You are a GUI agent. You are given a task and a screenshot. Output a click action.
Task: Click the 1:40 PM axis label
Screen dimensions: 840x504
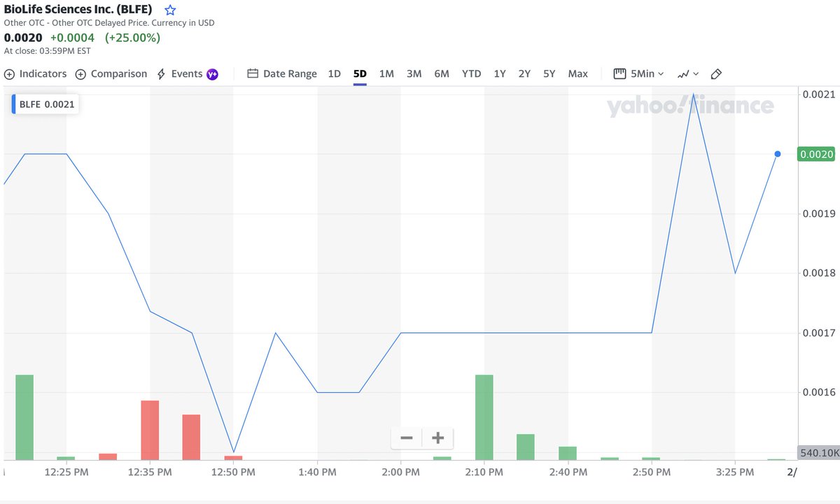[x=318, y=472]
